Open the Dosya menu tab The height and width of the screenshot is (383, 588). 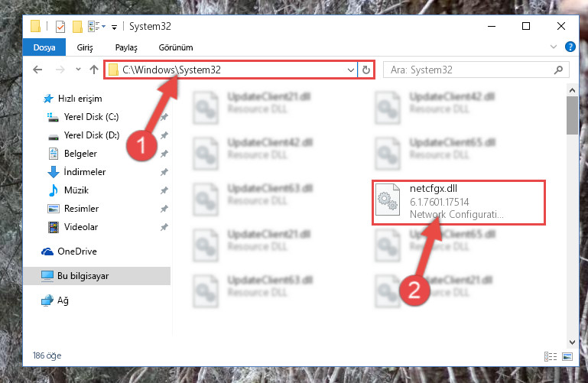click(44, 47)
